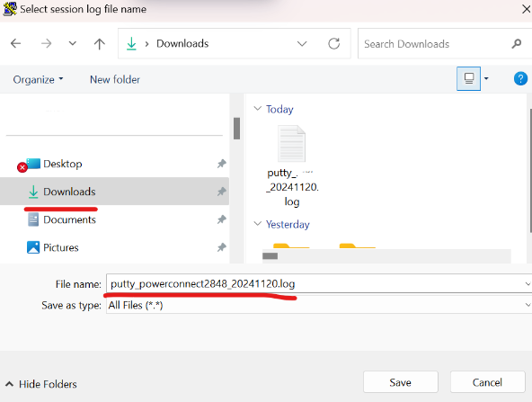This screenshot has height=402, width=532.
Task: Expand the File name dropdown arrow
Action: tap(528, 284)
